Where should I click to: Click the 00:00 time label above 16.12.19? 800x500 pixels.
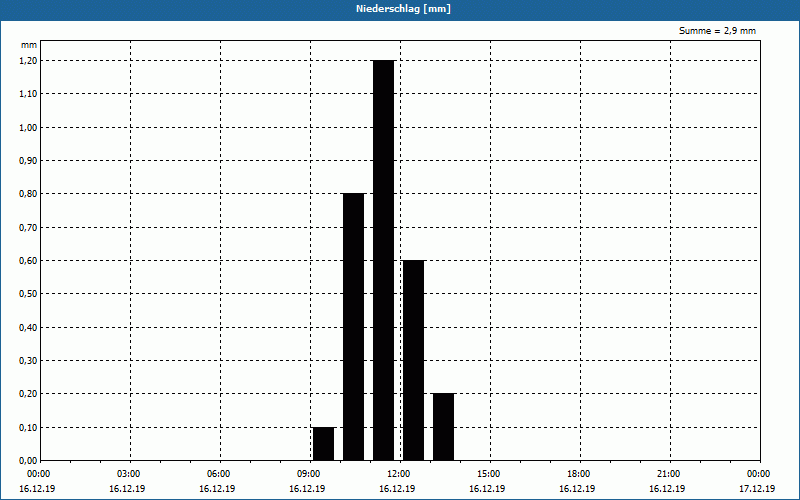38,474
